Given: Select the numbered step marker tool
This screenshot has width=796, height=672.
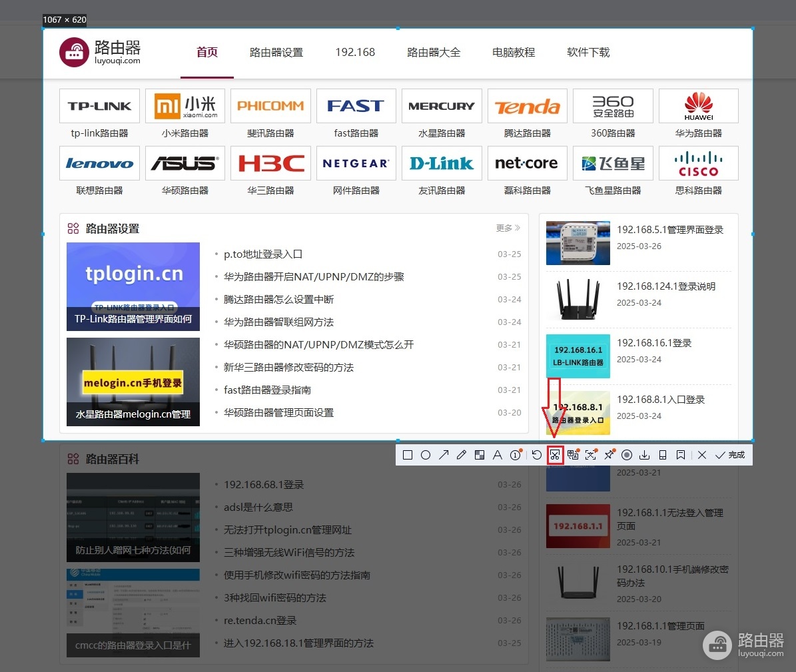Looking at the screenshot, I should [516, 455].
